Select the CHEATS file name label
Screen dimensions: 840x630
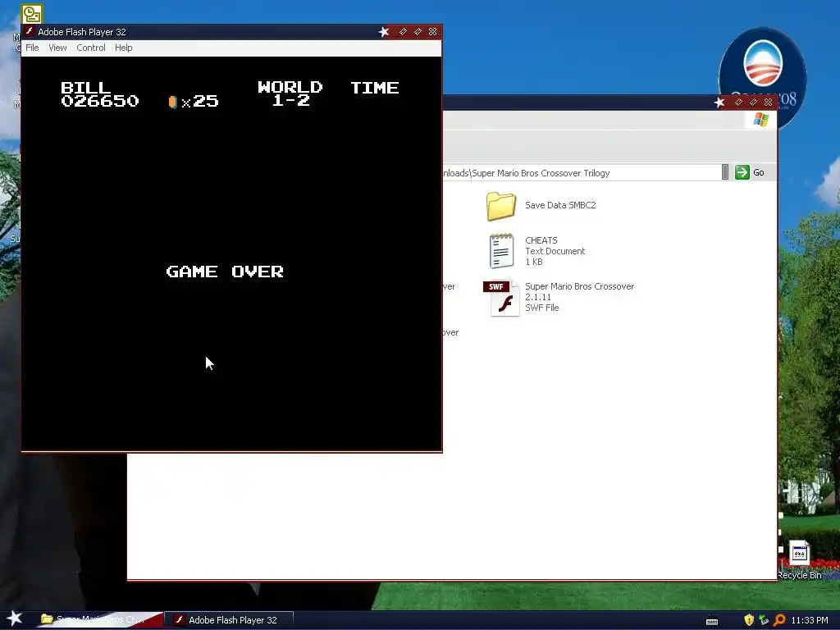tap(541, 240)
